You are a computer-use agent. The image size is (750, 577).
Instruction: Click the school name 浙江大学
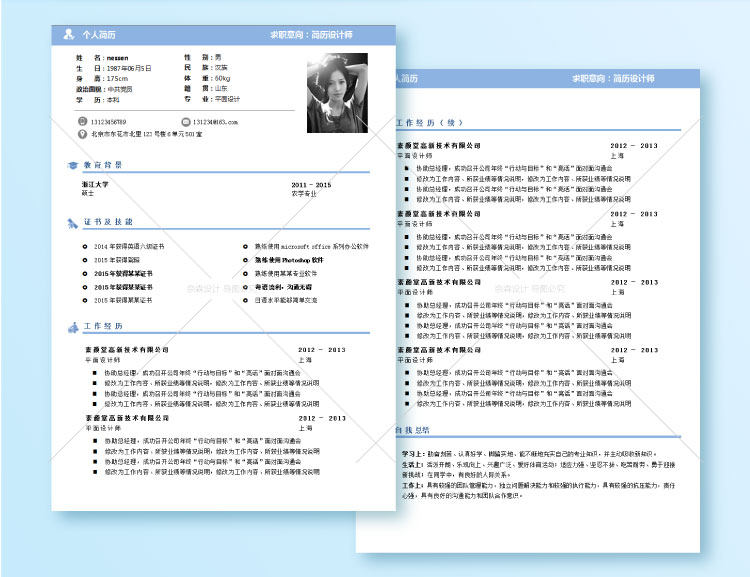coord(95,184)
